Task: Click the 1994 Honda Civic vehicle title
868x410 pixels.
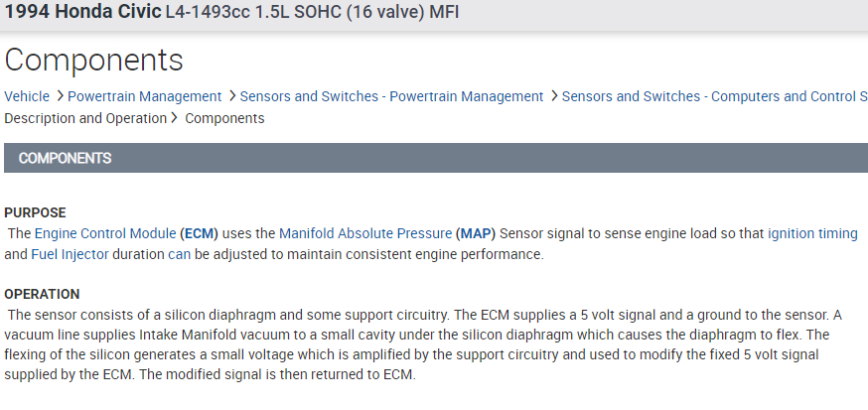Action: coord(83,14)
